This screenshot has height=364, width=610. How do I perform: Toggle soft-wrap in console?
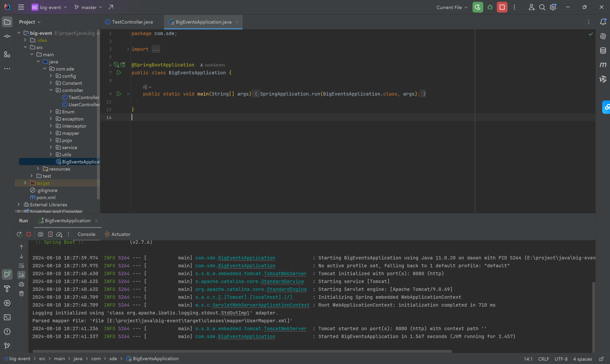[x=22, y=266]
